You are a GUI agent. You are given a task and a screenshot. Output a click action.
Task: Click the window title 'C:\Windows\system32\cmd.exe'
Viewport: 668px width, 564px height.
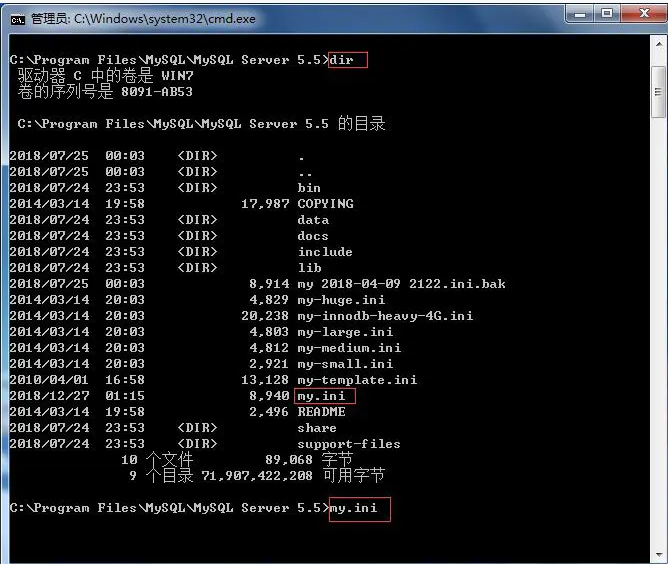click(x=165, y=19)
